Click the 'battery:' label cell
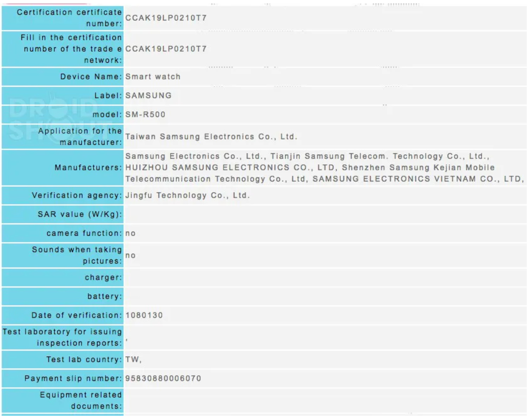531x420 pixels. [105, 297]
